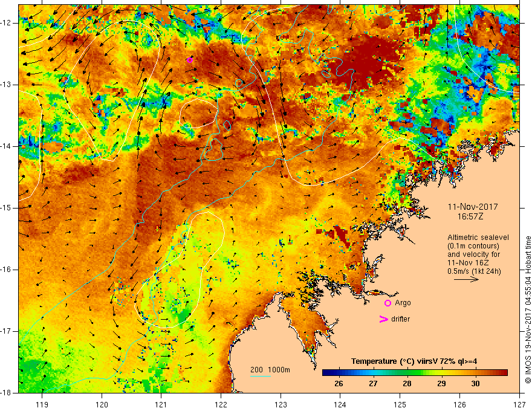Click the longitude axis label 122
The image size is (532, 411).
tap(221, 404)
